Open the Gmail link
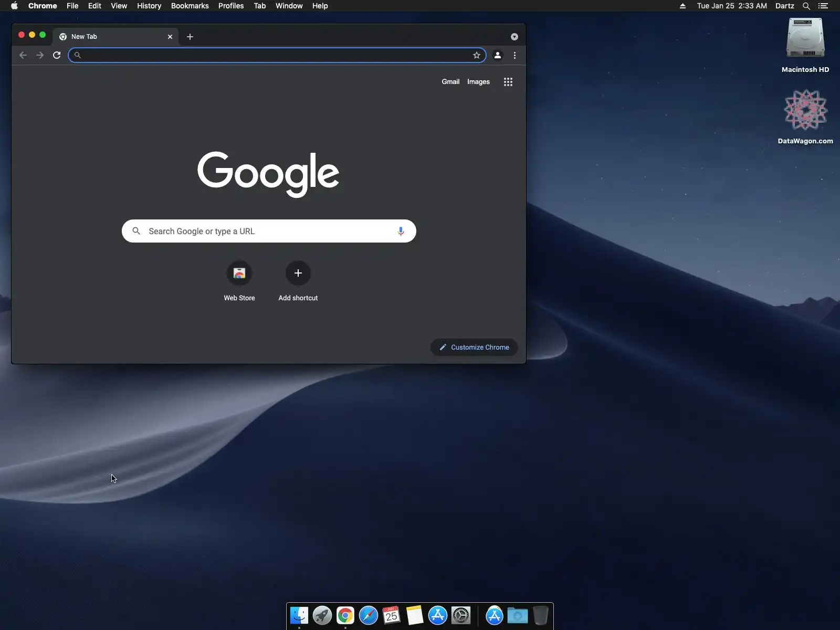Image resolution: width=840 pixels, height=630 pixels. [450, 82]
